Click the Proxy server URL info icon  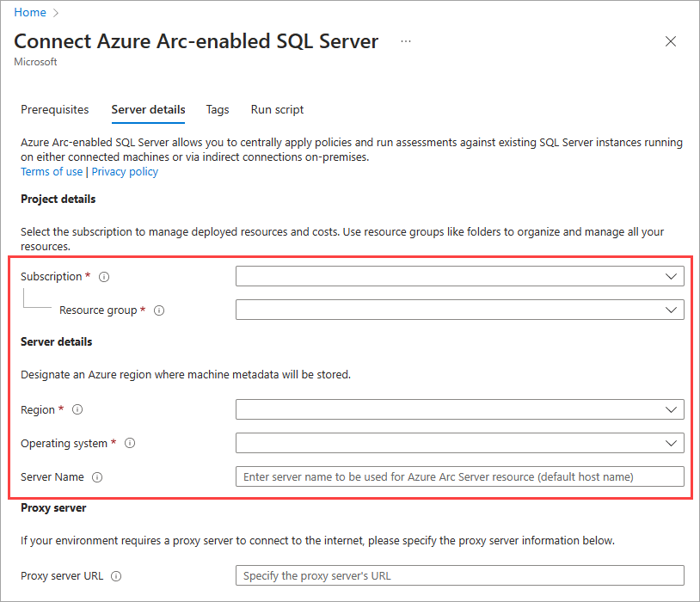coord(115,576)
